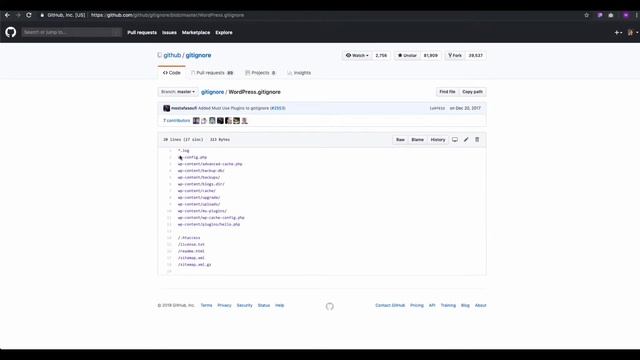The height and width of the screenshot is (360, 640).
Task: Open Explore in the top navigation
Action: point(224,33)
